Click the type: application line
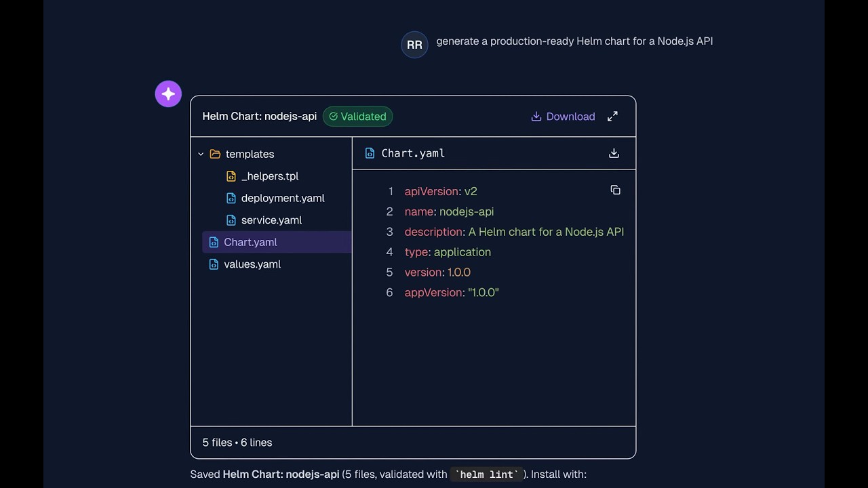 click(x=448, y=252)
